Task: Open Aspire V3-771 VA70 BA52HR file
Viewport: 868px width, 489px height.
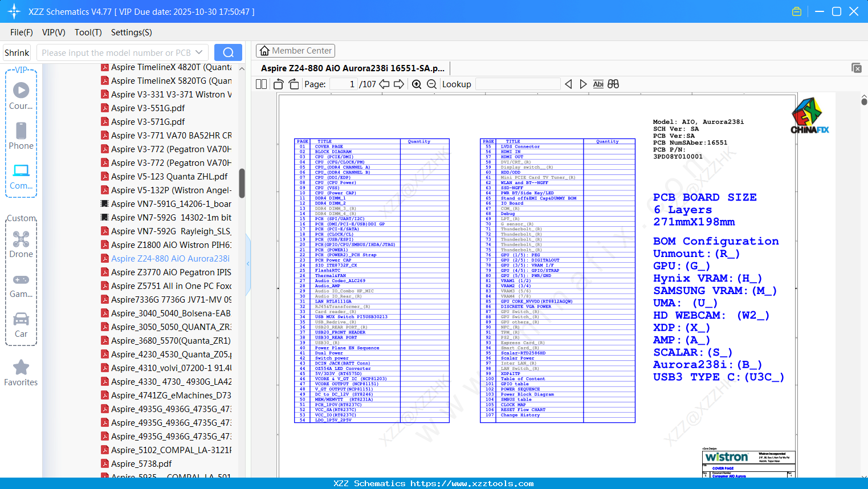Action: point(171,136)
